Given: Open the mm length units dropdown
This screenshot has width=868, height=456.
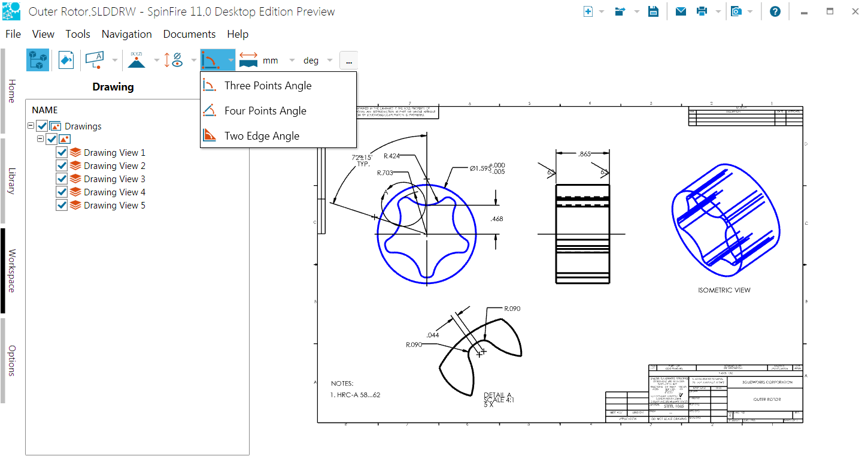Looking at the screenshot, I should click(292, 60).
